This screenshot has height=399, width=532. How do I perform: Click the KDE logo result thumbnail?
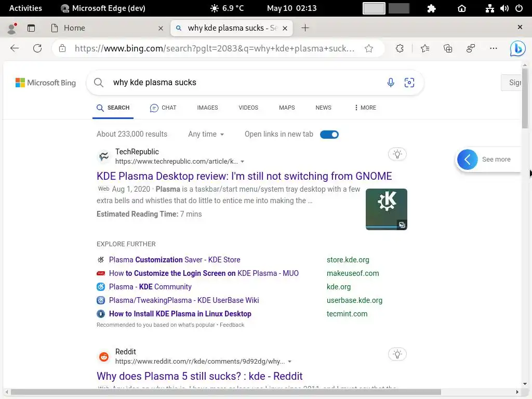pyautogui.click(x=387, y=209)
